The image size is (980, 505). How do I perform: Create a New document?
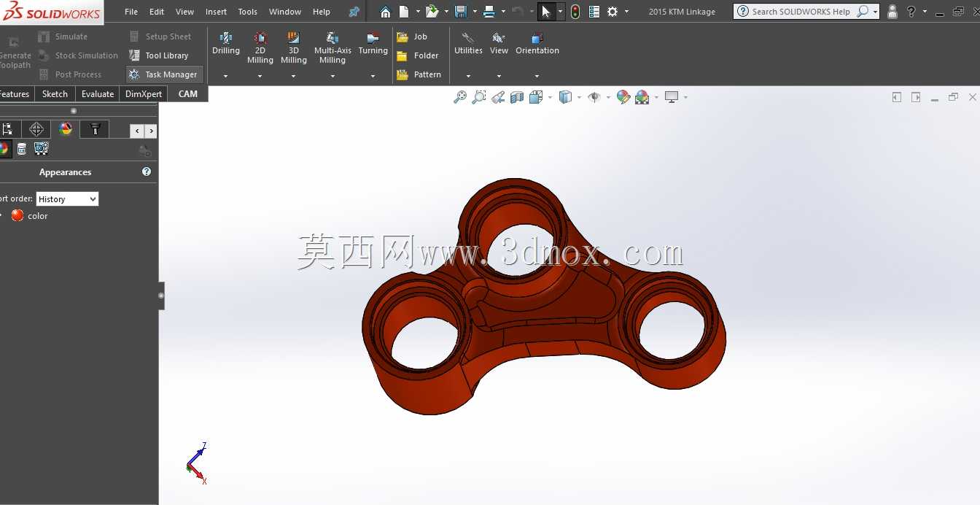pyautogui.click(x=404, y=12)
